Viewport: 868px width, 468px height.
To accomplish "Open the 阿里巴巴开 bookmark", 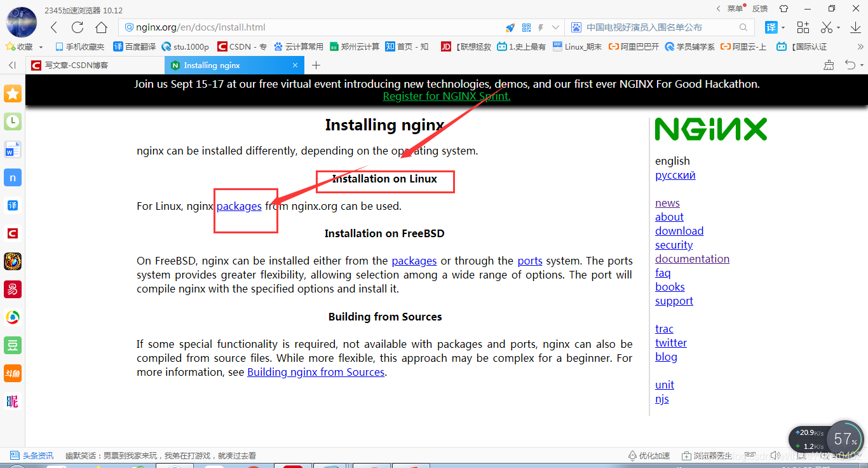I will pyautogui.click(x=634, y=46).
